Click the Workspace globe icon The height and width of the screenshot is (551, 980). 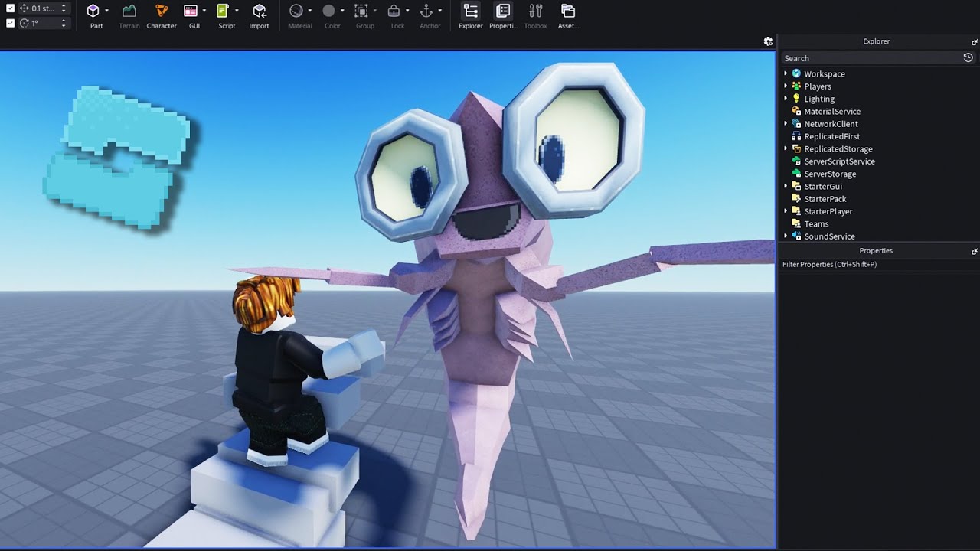796,73
